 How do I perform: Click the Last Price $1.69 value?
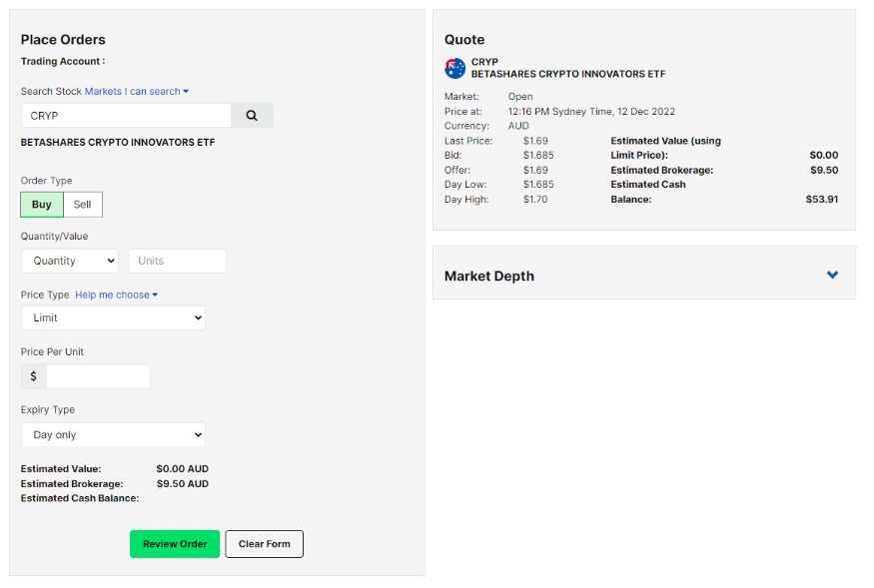535,141
